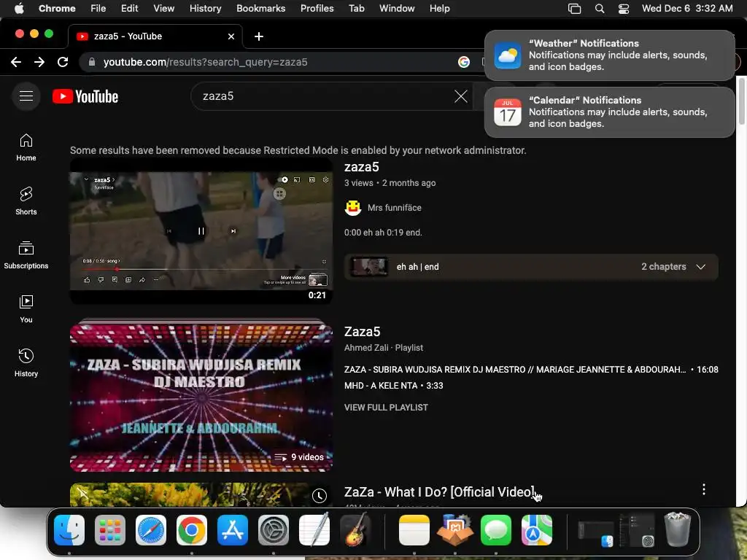Open Safari from the Dock
The width and height of the screenshot is (747, 560).
pyautogui.click(x=151, y=529)
